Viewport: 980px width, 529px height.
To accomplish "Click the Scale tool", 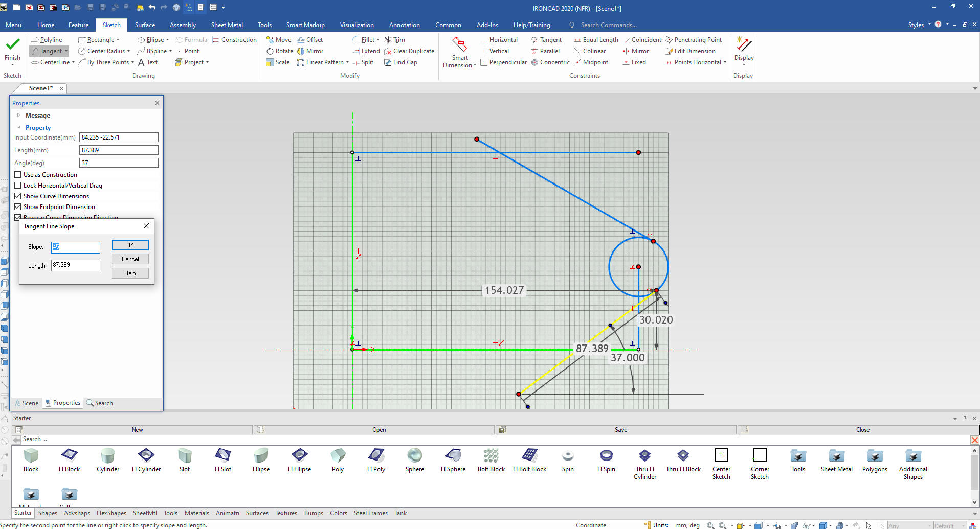I will 278,62.
